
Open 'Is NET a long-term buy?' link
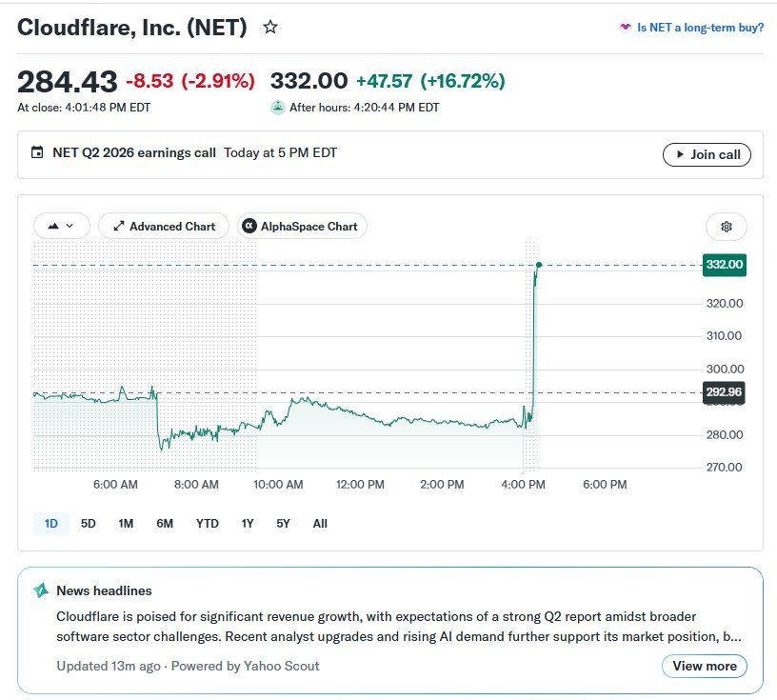pyautogui.click(x=700, y=28)
